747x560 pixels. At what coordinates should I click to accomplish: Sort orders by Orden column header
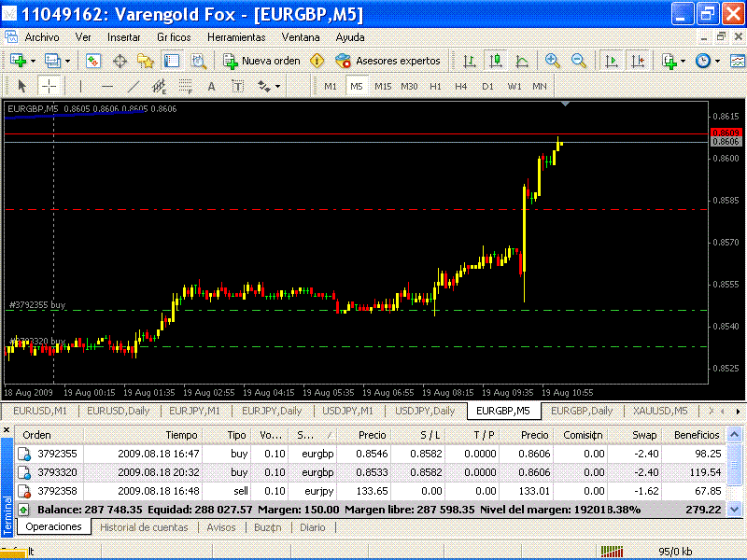[x=49, y=435]
